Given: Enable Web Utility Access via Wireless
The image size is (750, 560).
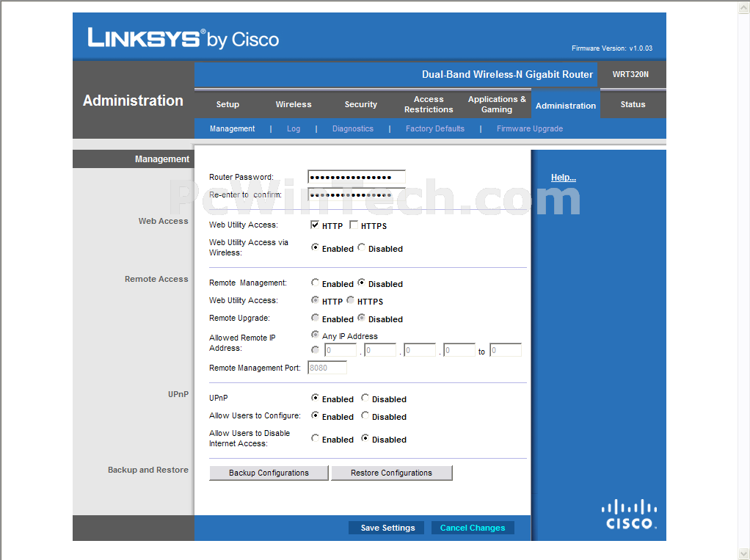Looking at the screenshot, I should pos(315,247).
